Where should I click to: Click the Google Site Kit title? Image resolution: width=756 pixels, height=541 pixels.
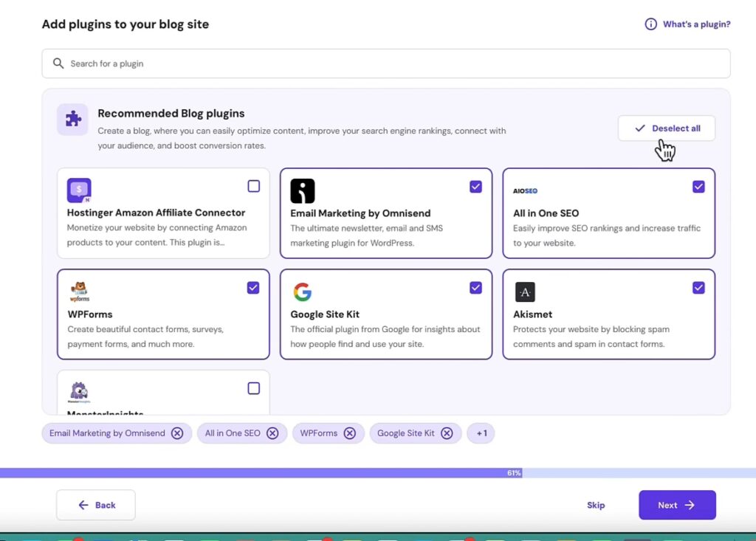coord(325,314)
